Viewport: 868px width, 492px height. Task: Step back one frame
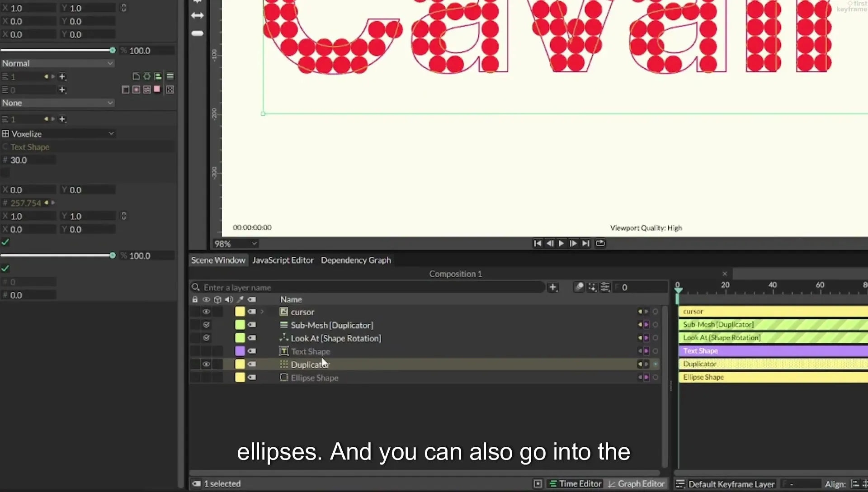click(x=549, y=243)
